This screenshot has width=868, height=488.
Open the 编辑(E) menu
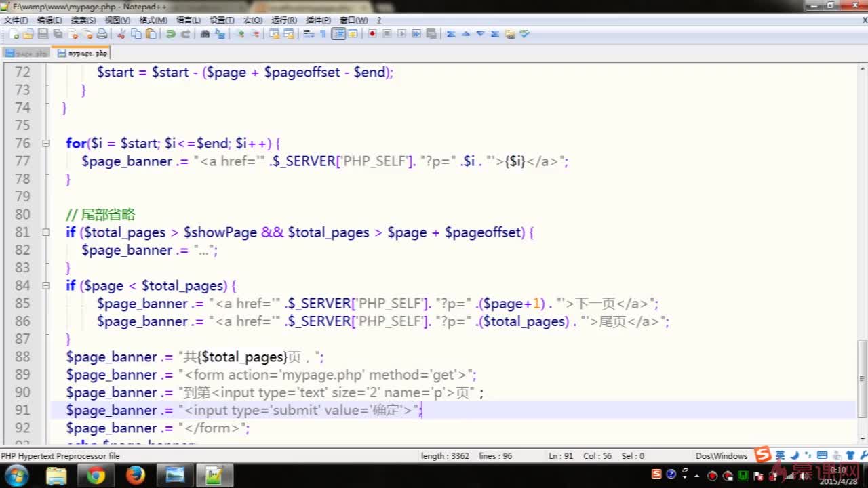(x=50, y=20)
